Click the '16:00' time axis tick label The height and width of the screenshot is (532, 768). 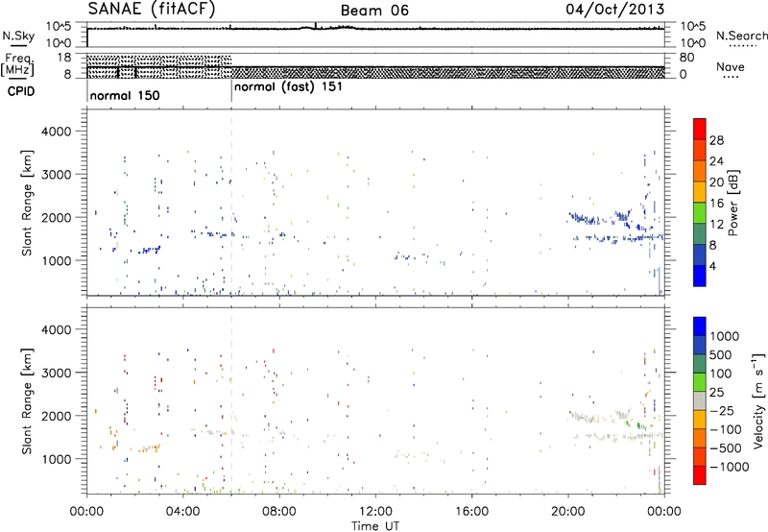(471, 512)
